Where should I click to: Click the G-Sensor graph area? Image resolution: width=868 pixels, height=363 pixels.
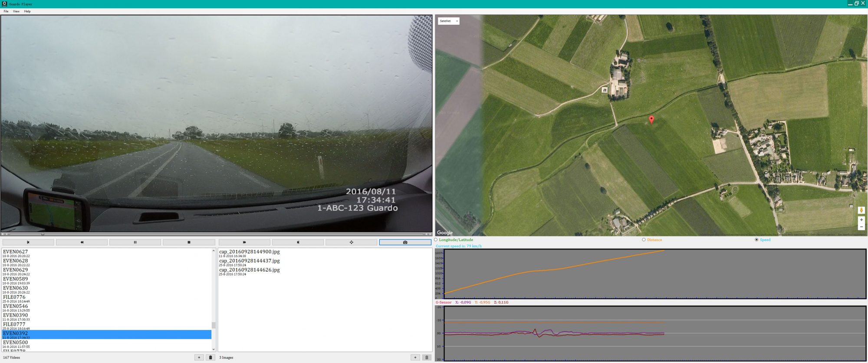pos(655,333)
